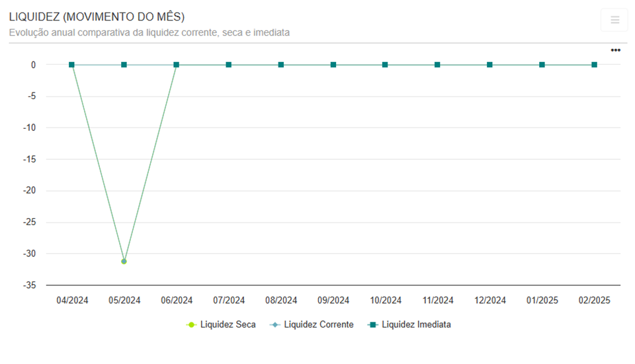Select the 05/2024 low data point
Screen dimensions: 635x364
tap(124, 261)
